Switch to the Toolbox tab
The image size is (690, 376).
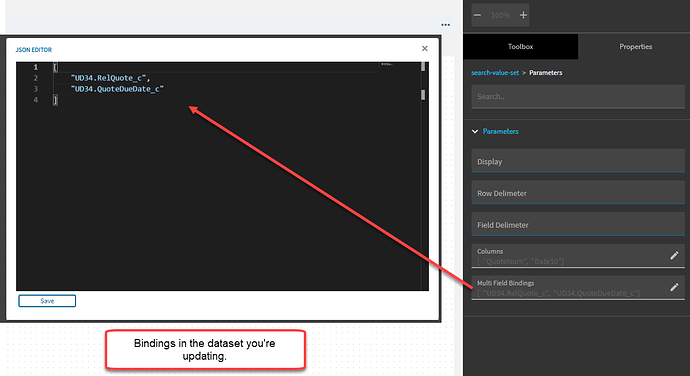[521, 46]
